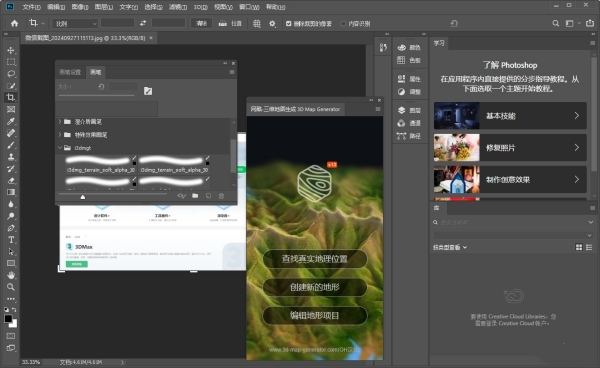Select the Move tool
Image resolution: width=600 pixels, height=368 pixels.
[x=11, y=50]
